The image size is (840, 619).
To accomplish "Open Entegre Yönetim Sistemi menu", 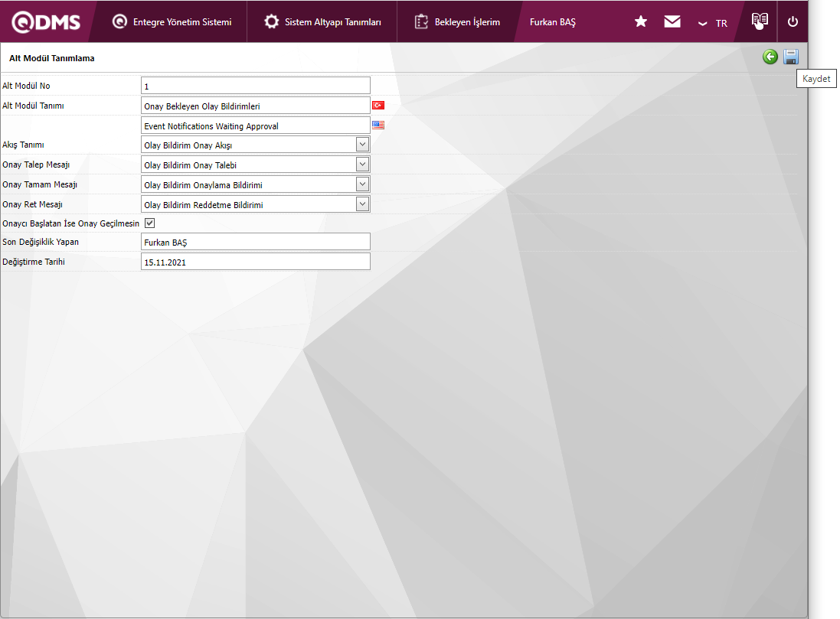I will (x=172, y=22).
